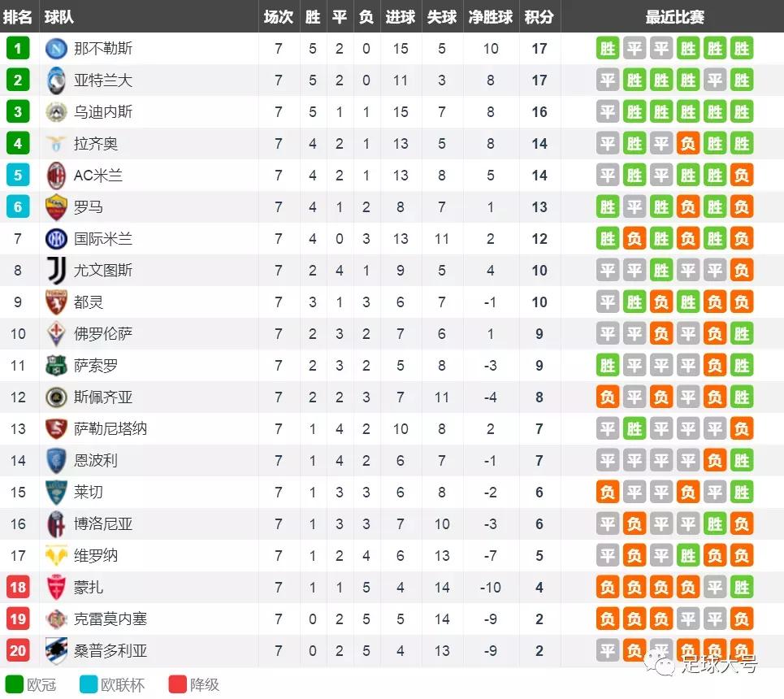784x699 pixels.
Task: Sort table by 积分 column header
Action: pyautogui.click(x=539, y=17)
